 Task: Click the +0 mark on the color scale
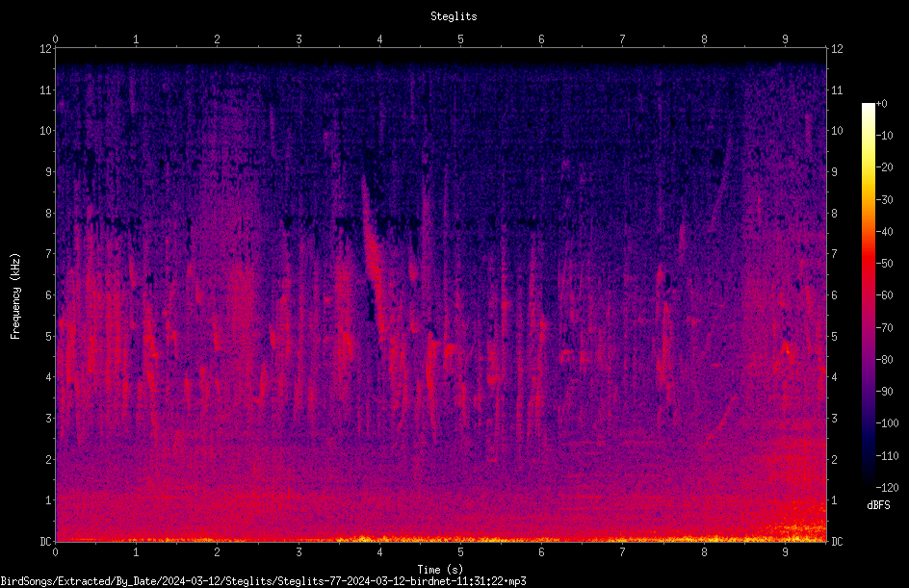[x=881, y=104]
